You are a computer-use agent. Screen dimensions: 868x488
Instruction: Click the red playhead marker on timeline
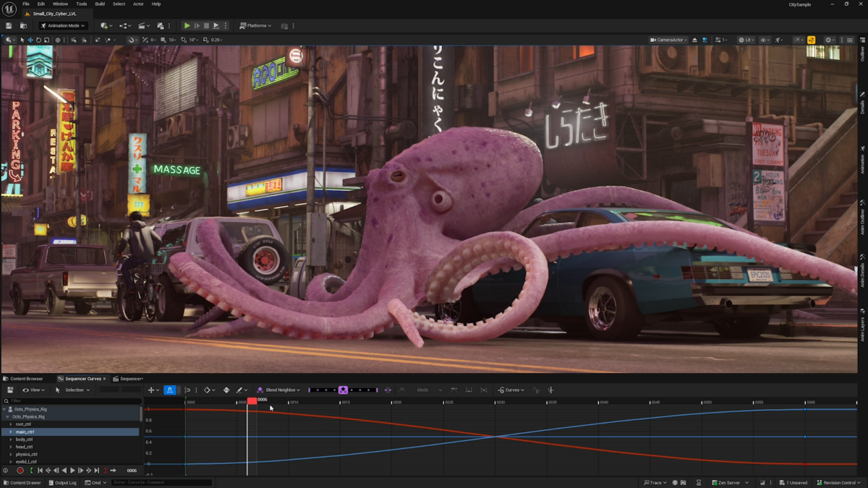pyautogui.click(x=252, y=401)
